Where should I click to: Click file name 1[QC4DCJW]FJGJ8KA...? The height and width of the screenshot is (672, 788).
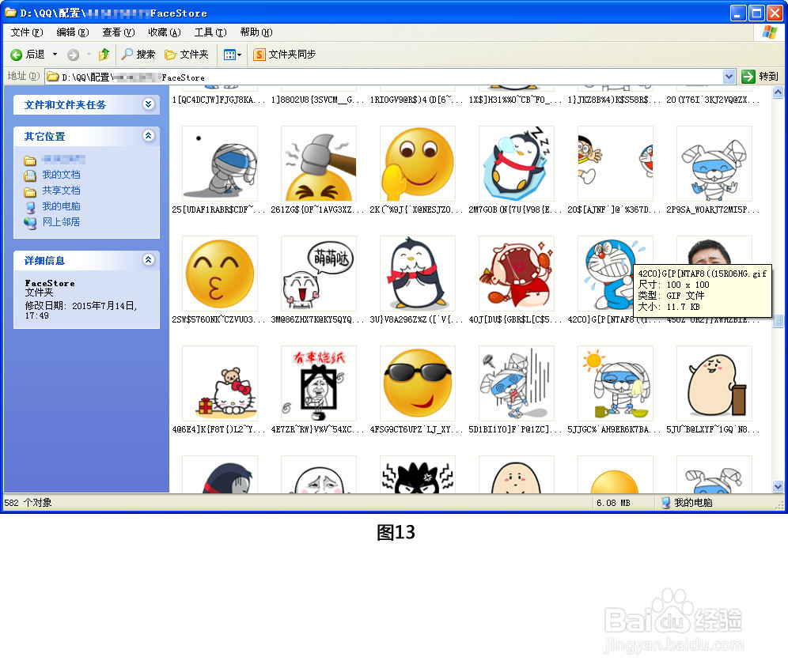click(218, 100)
